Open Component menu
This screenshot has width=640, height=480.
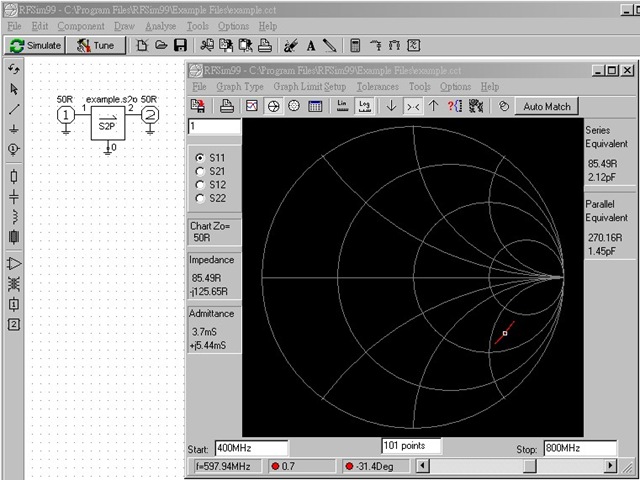coord(81,26)
